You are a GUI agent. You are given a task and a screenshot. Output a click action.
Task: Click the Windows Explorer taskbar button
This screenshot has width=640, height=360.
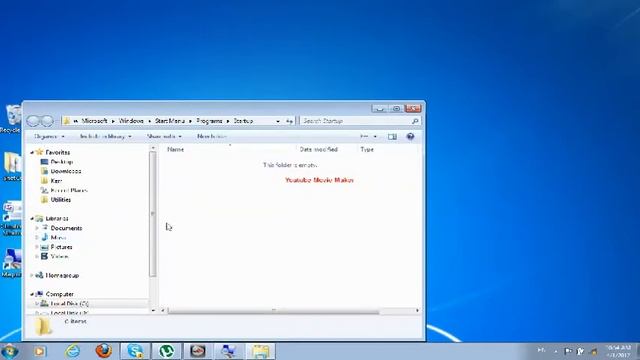pyautogui.click(x=260, y=351)
